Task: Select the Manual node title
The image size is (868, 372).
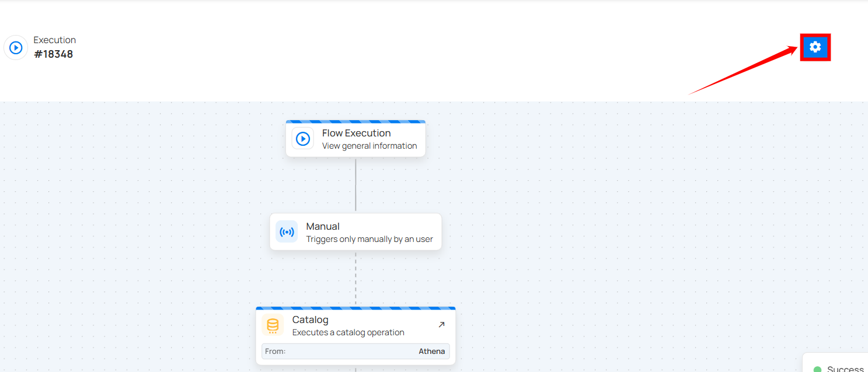Action: tap(323, 226)
